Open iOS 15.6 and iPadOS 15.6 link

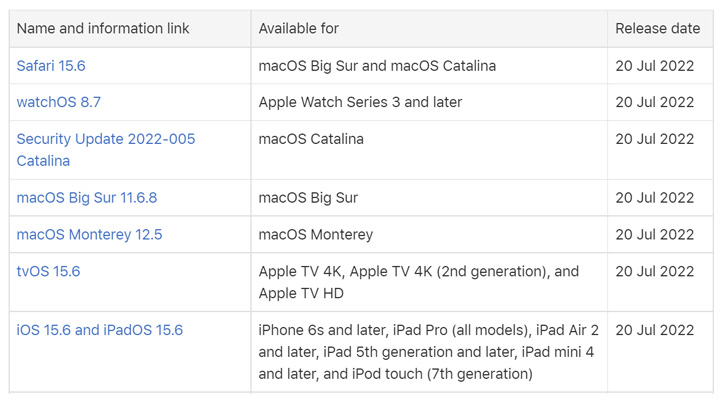click(x=99, y=330)
